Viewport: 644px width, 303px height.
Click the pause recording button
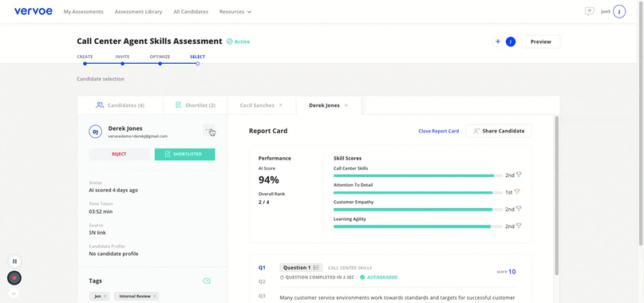(14, 261)
